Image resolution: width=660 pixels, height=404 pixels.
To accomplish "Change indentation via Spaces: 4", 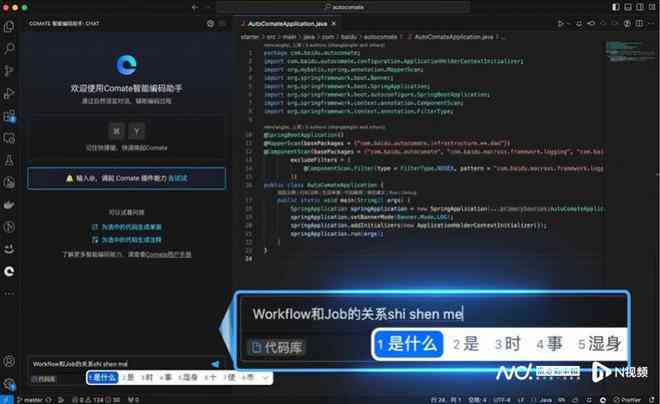I will click(477, 400).
